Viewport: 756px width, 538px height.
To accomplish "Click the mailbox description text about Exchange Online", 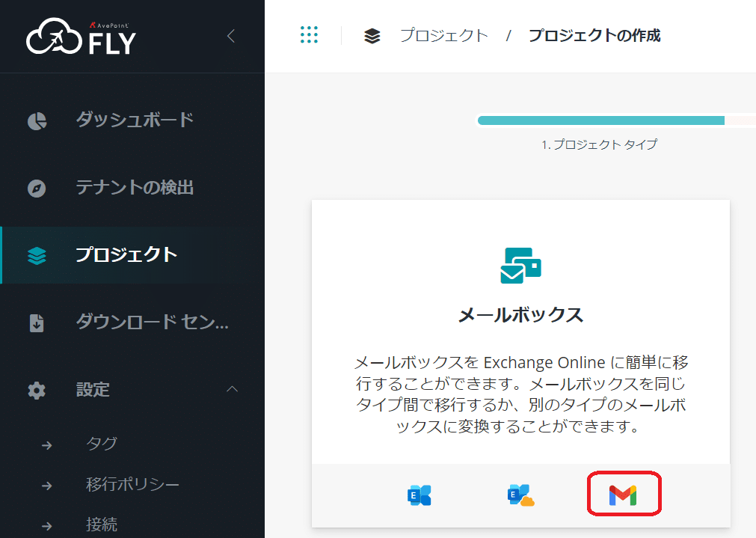I will 520,394.
